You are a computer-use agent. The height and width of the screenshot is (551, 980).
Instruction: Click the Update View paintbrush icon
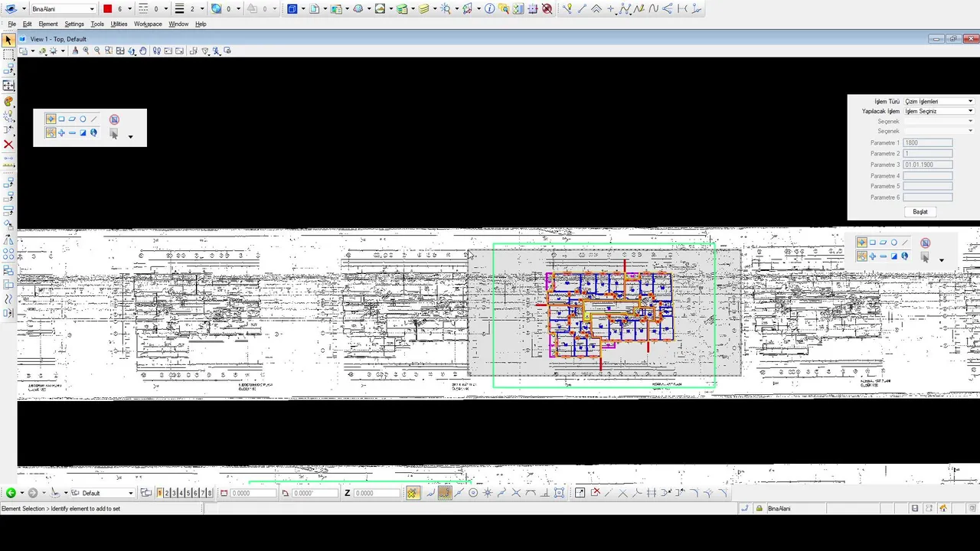coord(75,51)
